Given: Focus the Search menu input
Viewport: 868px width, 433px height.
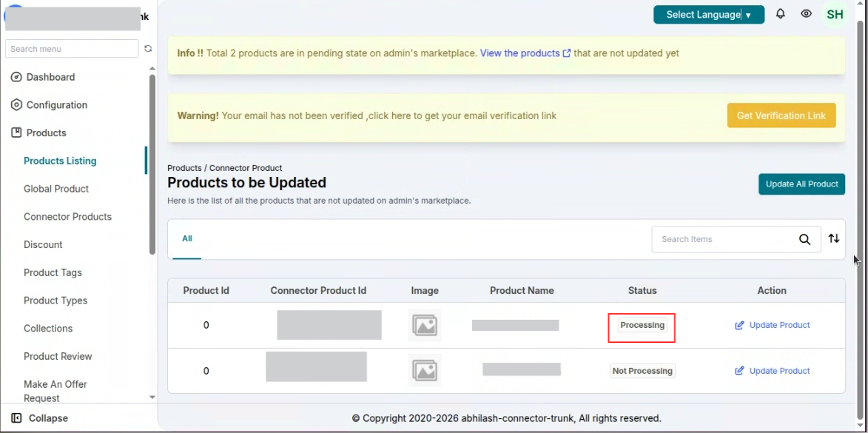Looking at the screenshot, I should click(x=72, y=49).
